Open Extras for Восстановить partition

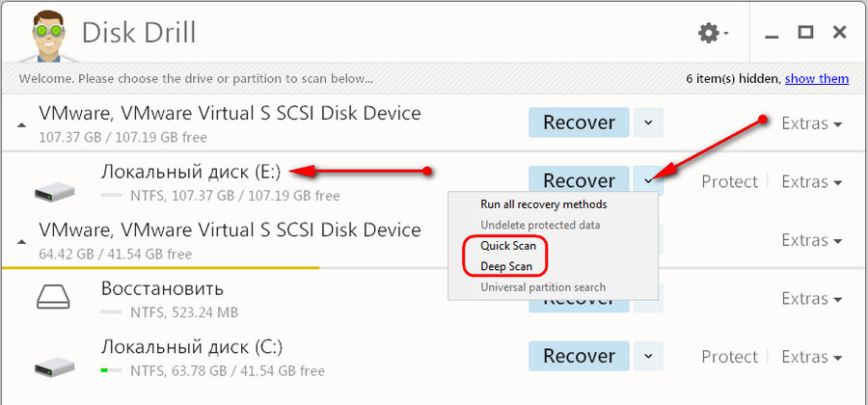(x=811, y=299)
